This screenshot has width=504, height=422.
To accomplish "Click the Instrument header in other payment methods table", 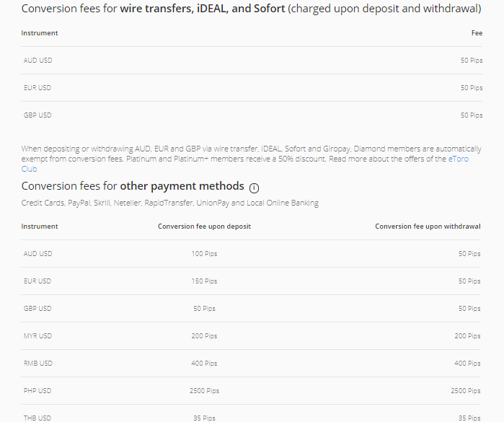I will [40, 227].
